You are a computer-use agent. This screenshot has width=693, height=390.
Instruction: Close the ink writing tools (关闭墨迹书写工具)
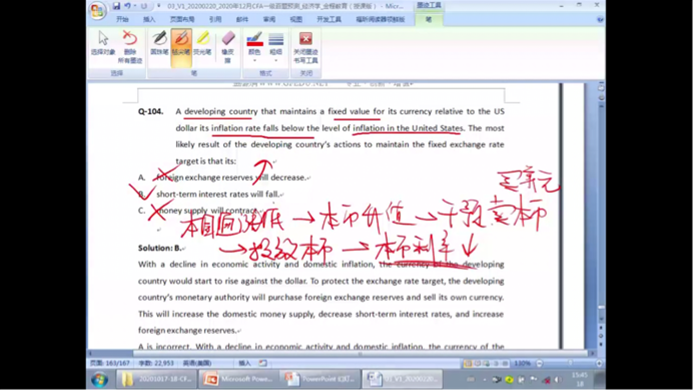click(305, 47)
